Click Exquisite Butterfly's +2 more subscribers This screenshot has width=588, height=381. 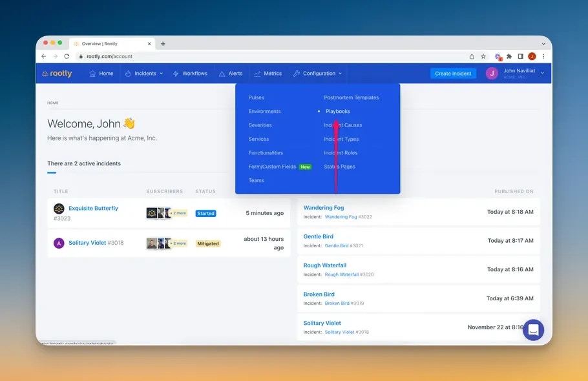(179, 213)
